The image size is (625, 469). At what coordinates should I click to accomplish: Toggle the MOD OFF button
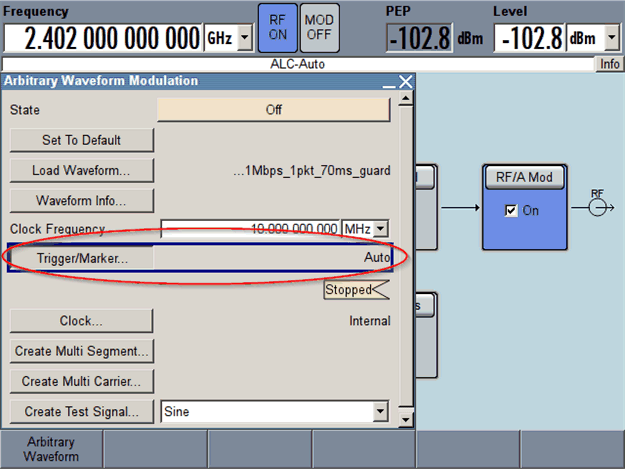[x=319, y=28]
